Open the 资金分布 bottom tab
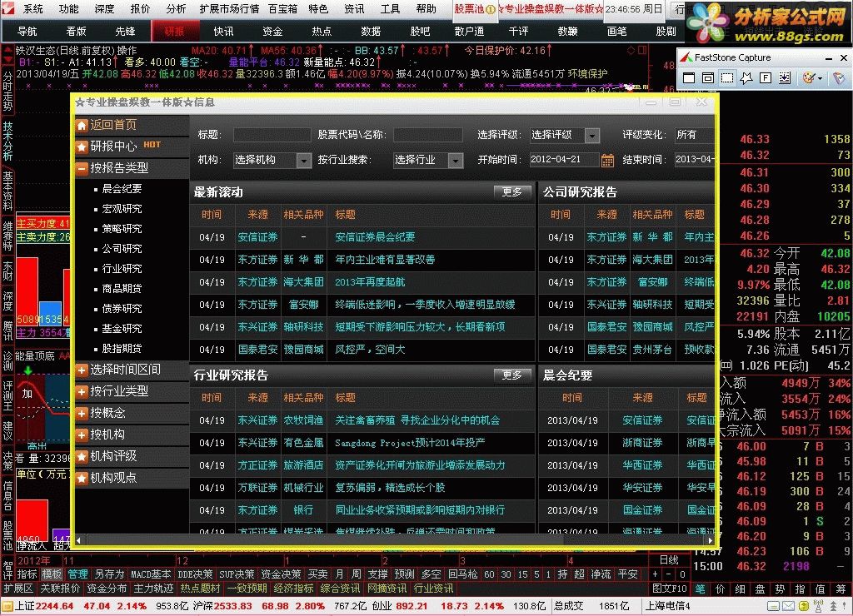This screenshot has height=616, width=853. tap(107, 589)
